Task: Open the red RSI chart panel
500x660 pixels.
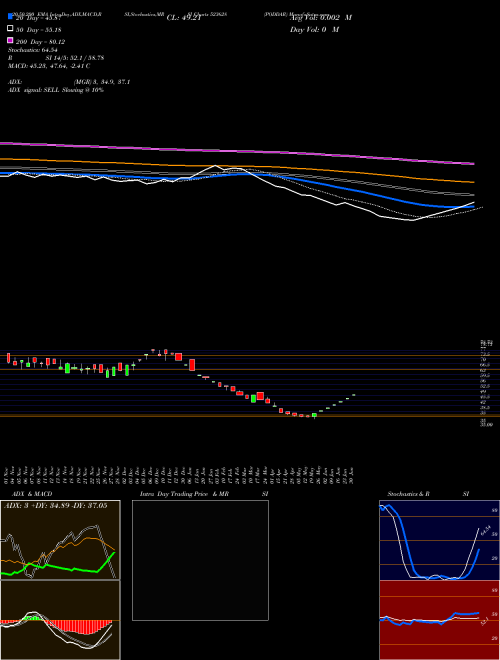Action: pos(439,620)
